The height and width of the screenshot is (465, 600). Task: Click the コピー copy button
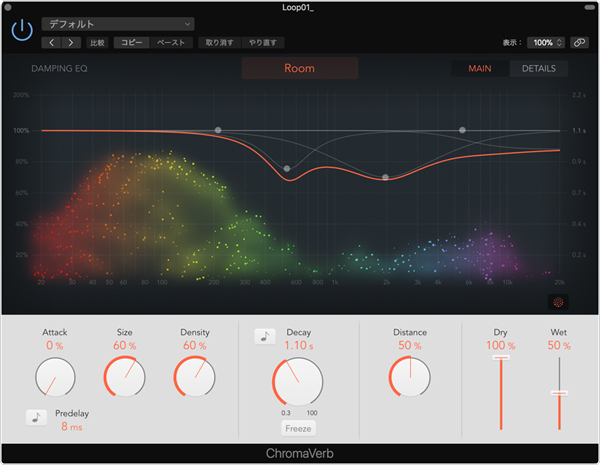(132, 42)
